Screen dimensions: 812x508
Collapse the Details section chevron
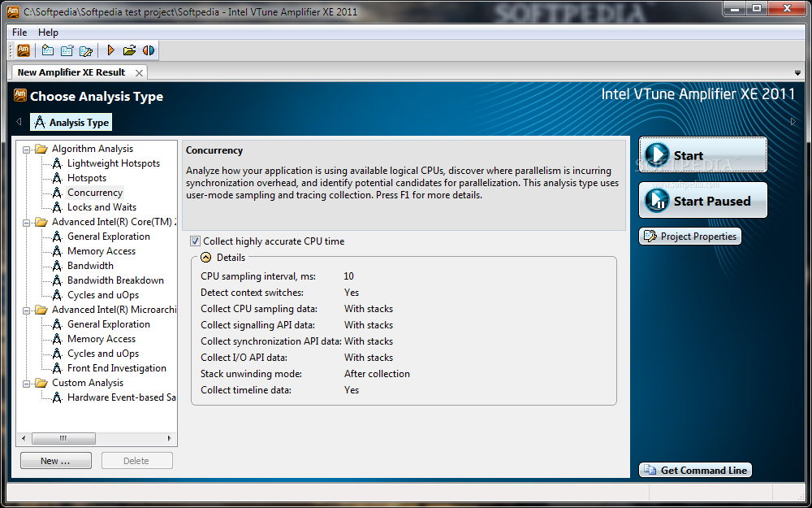click(x=206, y=257)
